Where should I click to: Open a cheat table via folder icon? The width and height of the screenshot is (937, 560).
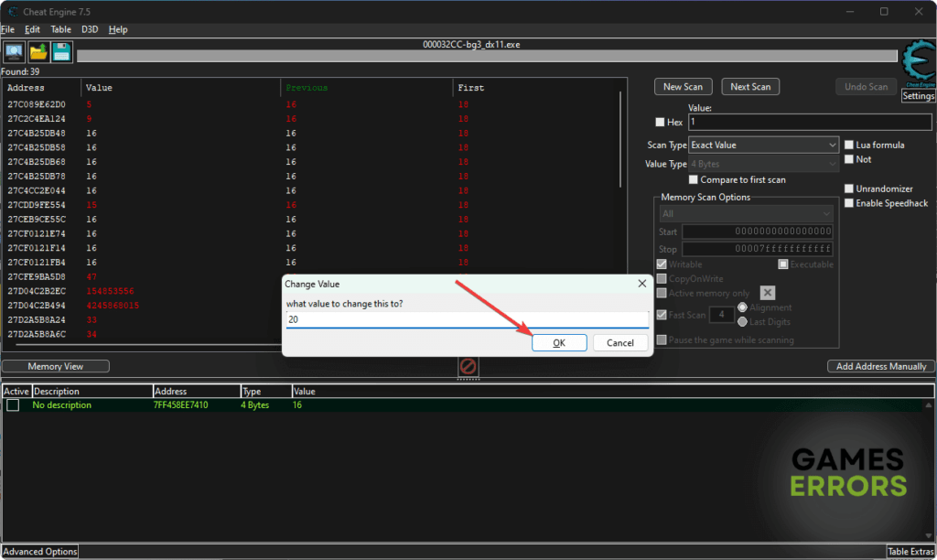click(x=38, y=52)
